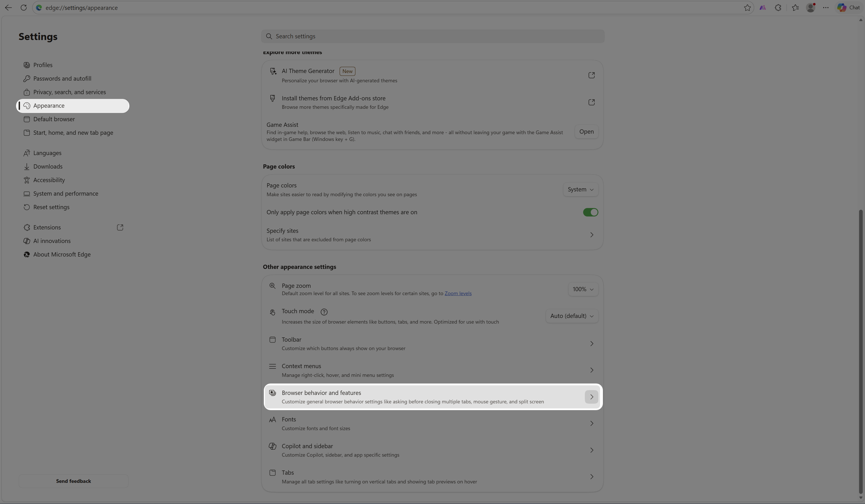This screenshot has width=865, height=504.
Task: Click the Send feedback button
Action: pos(74,481)
